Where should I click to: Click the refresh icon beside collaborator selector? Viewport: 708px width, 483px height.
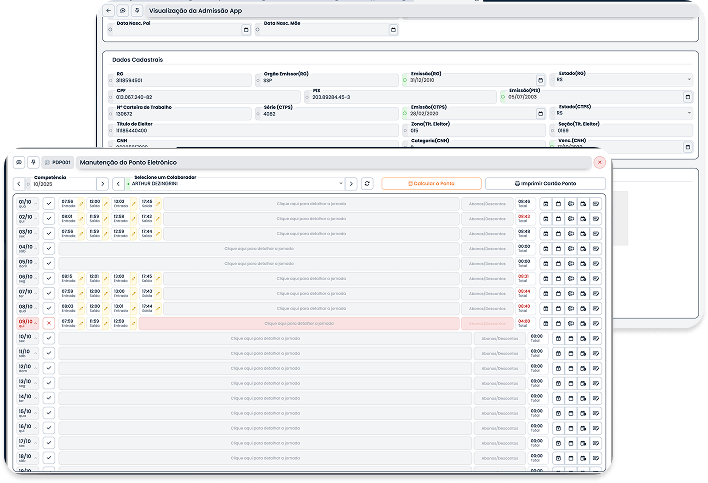click(x=367, y=184)
